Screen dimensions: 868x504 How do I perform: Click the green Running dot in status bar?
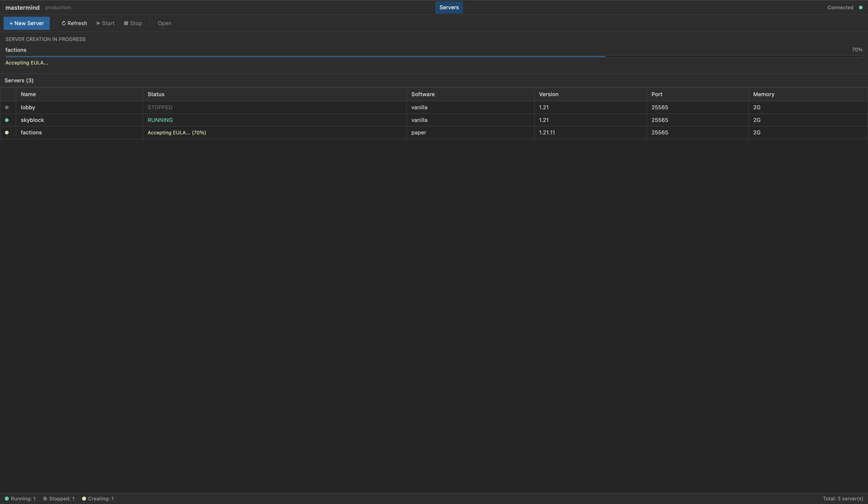pos(7,499)
